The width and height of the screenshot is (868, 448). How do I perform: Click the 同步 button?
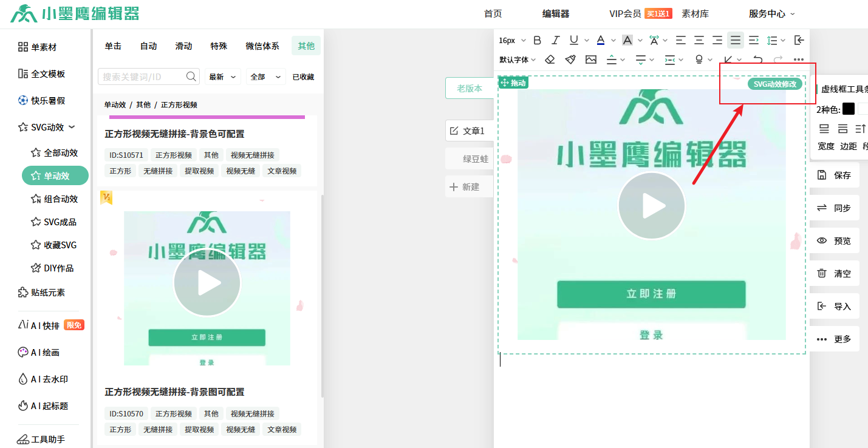(x=835, y=208)
